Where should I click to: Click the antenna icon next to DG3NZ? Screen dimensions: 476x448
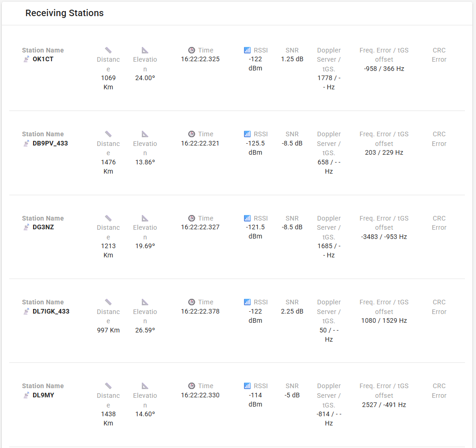(27, 227)
